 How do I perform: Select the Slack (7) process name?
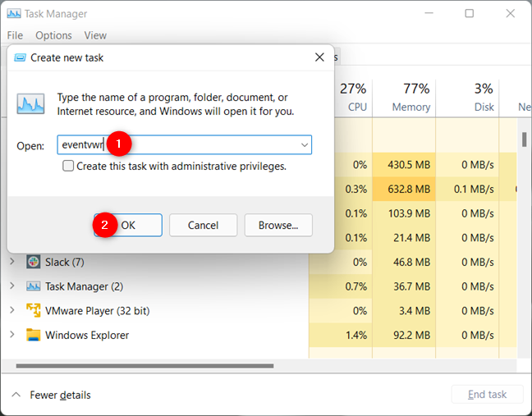[65, 262]
